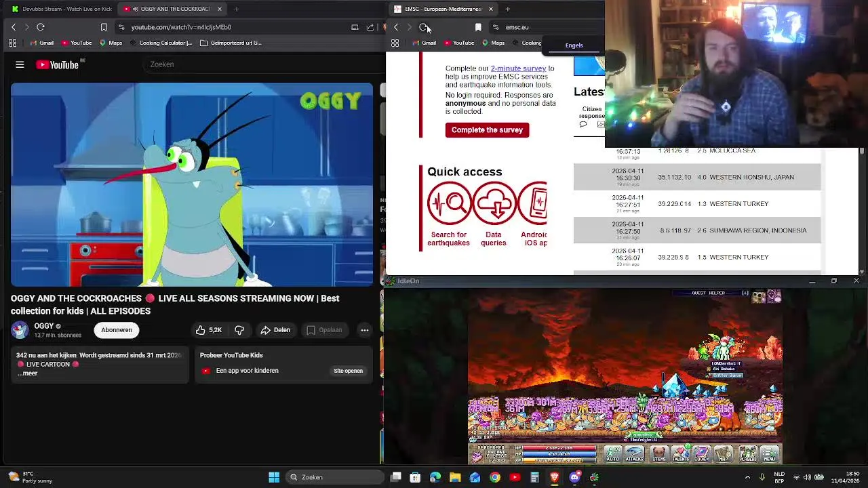Open the ATTACKS panel in IdleOn
Viewport: 868px width, 488px height.
click(x=635, y=453)
